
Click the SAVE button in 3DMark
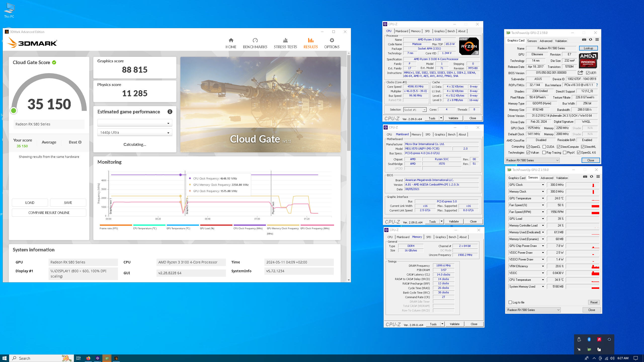[68, 203]
